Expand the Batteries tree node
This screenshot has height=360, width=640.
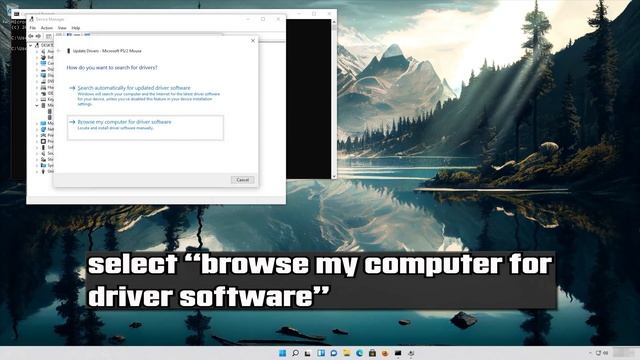37,58
